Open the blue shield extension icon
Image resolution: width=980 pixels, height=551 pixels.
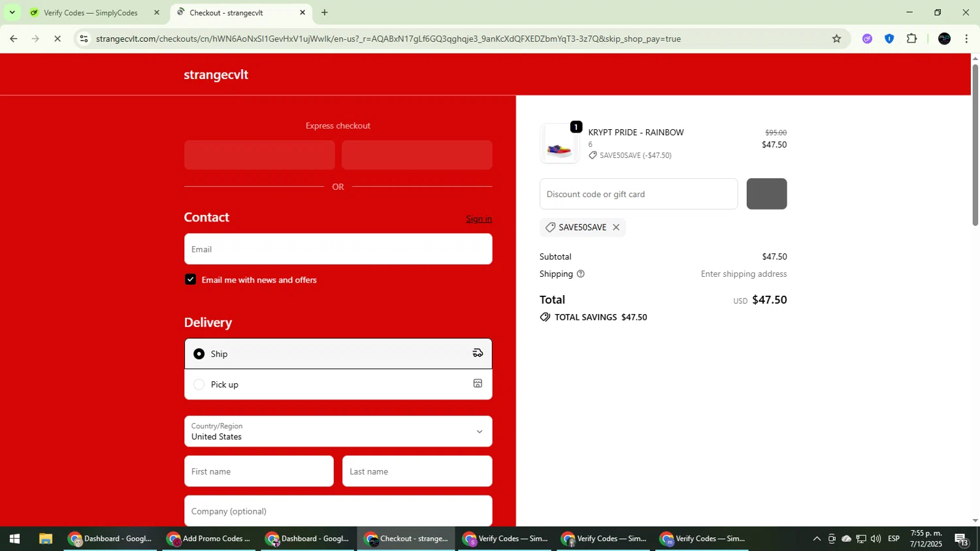889,39
